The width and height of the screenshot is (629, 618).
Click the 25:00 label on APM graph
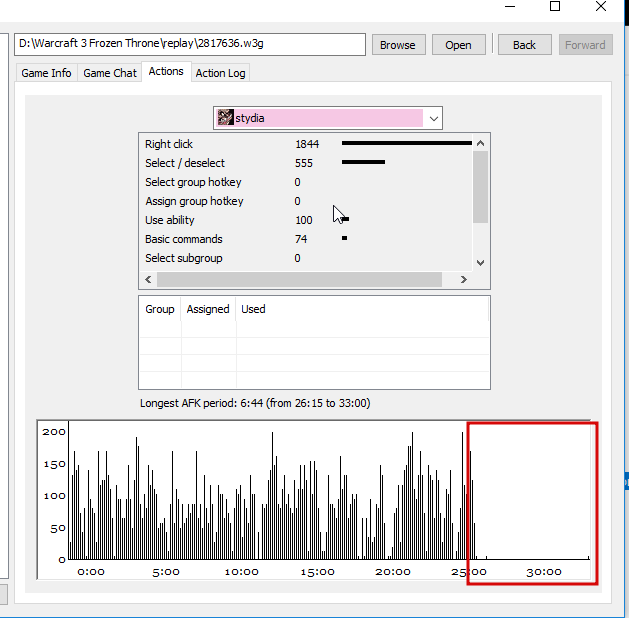pos(469,572)
